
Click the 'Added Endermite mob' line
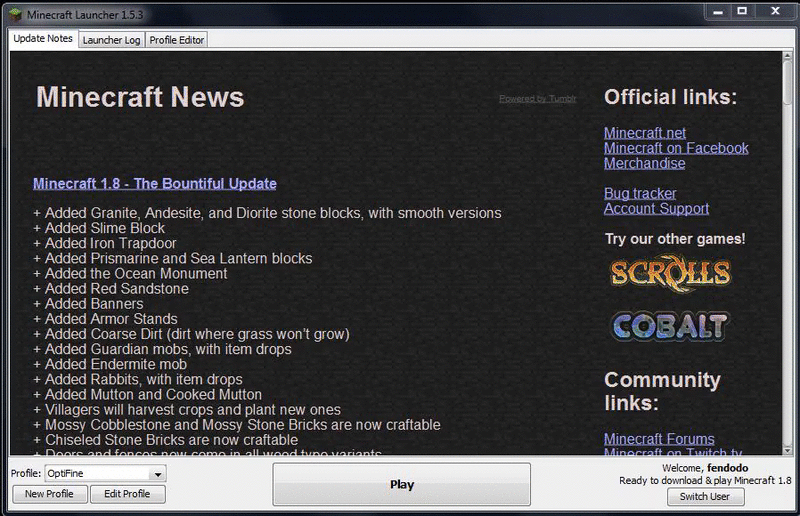click(110, 364)
